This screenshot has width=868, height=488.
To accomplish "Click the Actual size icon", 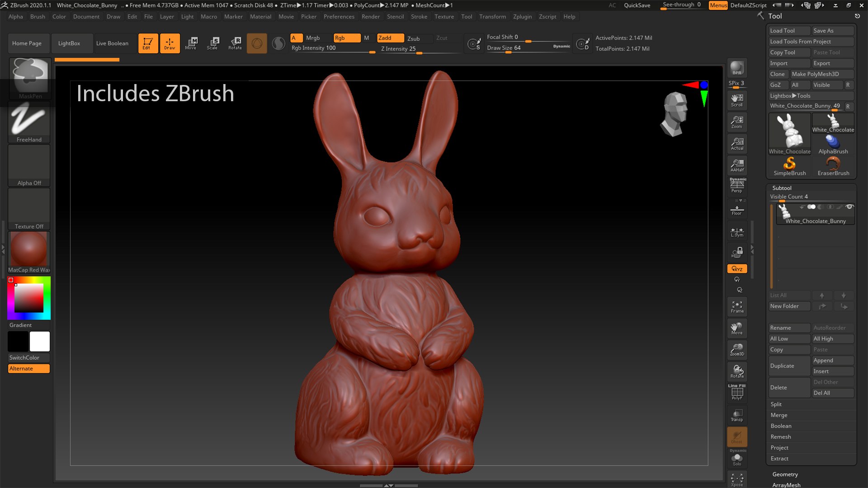I will tap(737, 144).
